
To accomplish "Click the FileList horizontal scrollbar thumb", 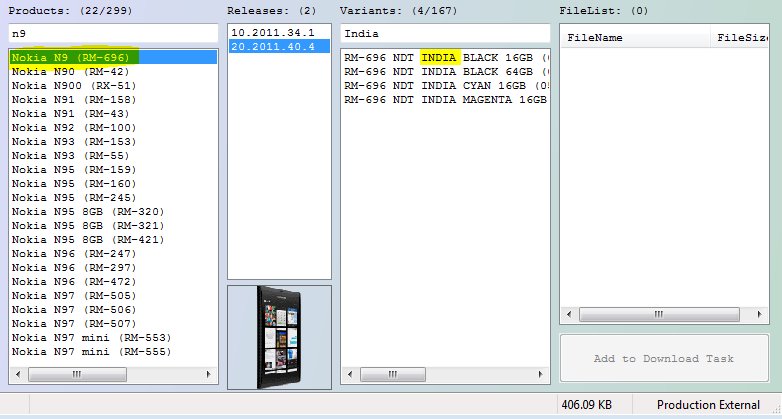I will [x=659, y=314].
